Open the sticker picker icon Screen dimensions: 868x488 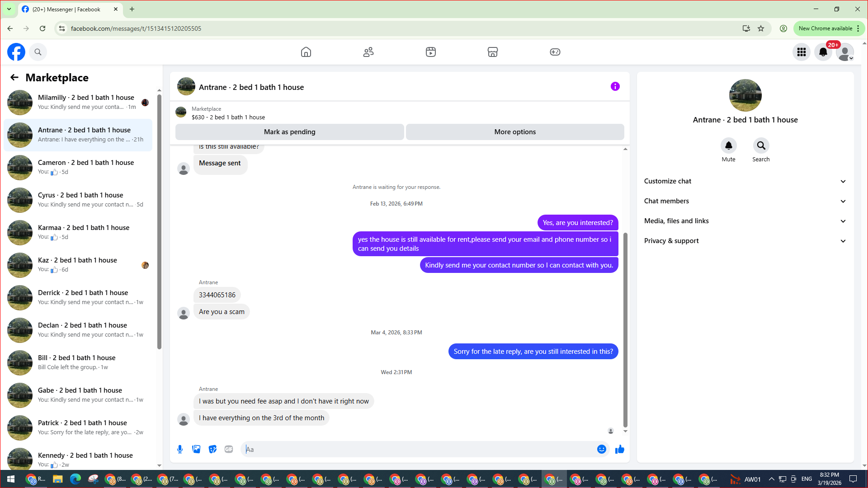tap(212, 449)
